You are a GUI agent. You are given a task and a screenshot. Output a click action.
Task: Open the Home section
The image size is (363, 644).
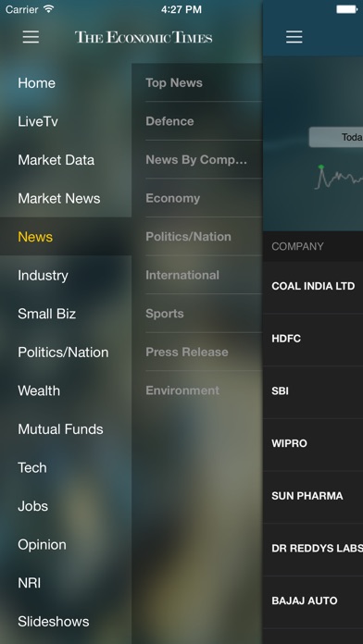66,83
